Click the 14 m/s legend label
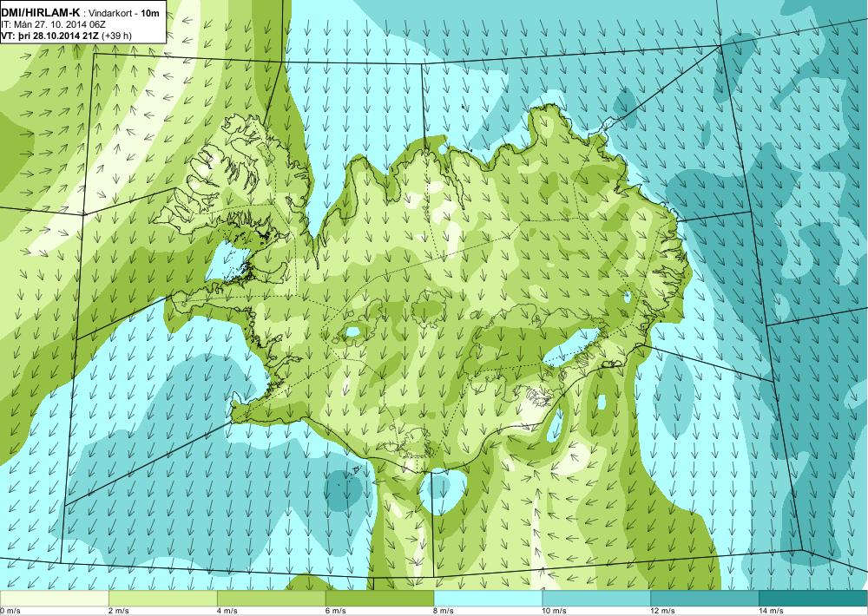The height and width of the screenshot is (616, 868). coord(771,611)
